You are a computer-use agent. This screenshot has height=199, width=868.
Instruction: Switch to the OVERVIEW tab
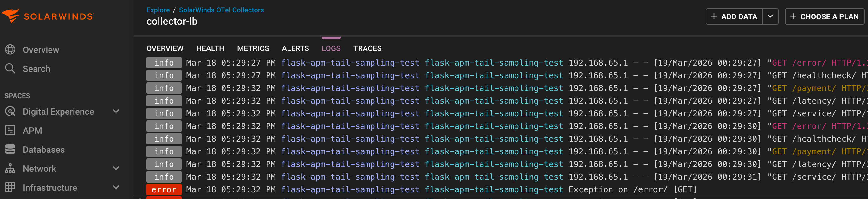click(165, 48)
